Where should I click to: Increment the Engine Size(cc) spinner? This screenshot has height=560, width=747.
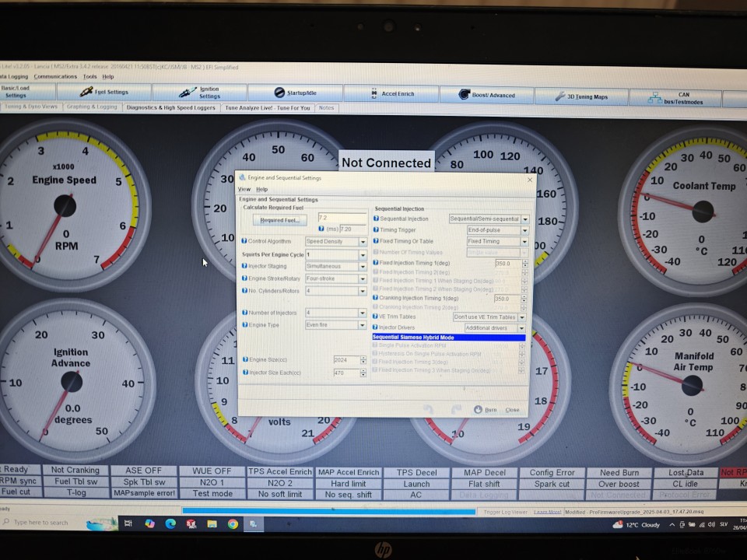(363, 358)
